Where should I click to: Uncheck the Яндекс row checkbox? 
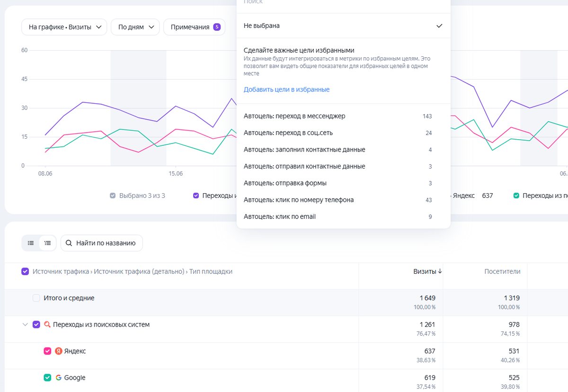47,351
